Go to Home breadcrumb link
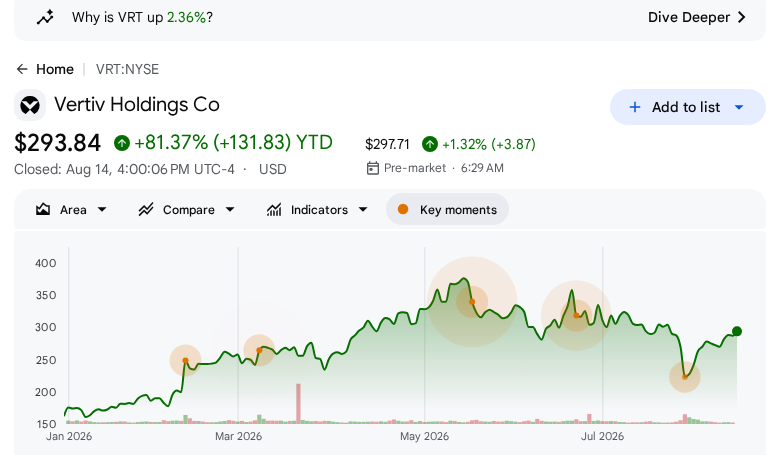 pos(55,69)
